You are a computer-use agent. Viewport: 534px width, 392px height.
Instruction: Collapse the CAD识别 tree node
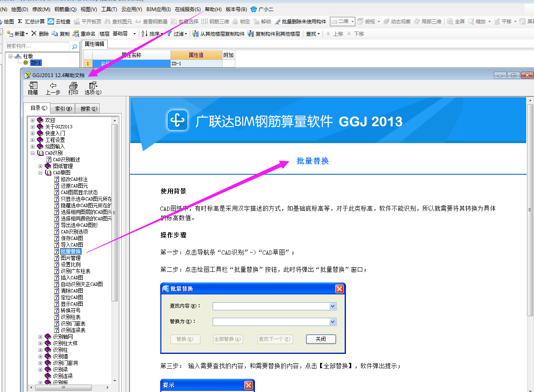[33, 153]
